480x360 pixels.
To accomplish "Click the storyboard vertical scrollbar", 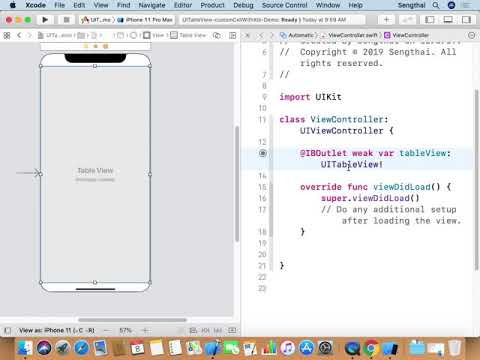I will click(x=237, y=184).
